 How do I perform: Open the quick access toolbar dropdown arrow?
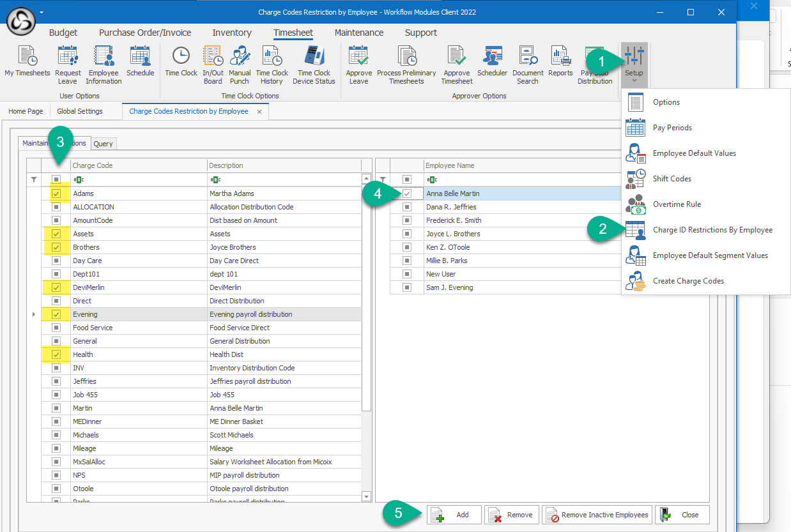click(42, 12)
